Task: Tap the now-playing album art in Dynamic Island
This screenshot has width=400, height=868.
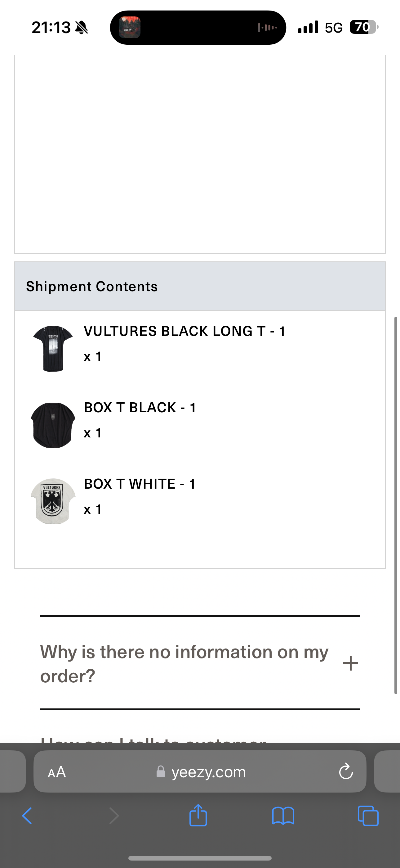Action: [x=130, y=27]
